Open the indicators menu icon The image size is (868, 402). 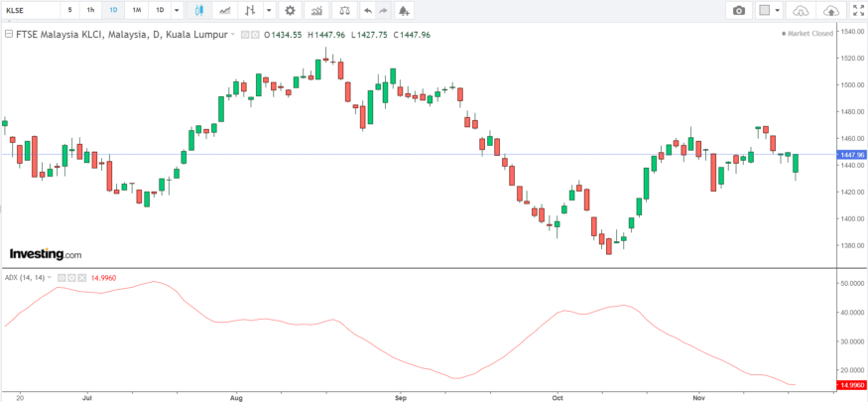(x=316, y=10)
